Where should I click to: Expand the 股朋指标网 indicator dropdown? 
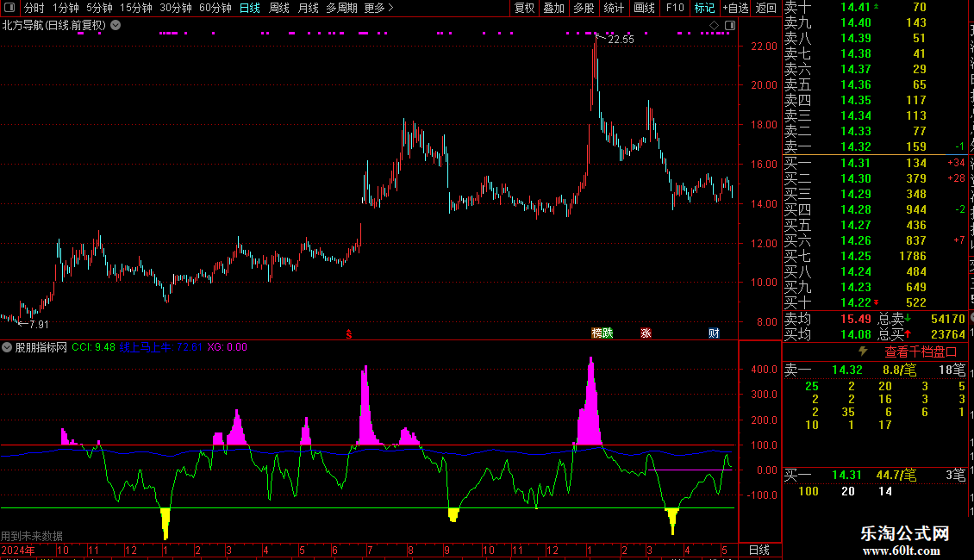7,347
